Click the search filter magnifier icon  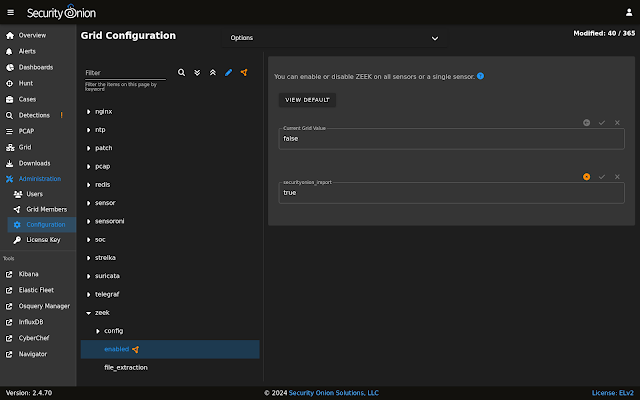point(181,72)
